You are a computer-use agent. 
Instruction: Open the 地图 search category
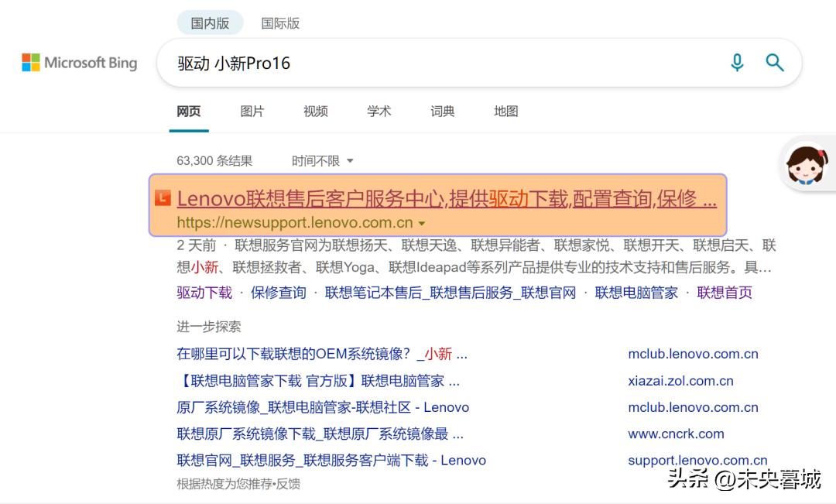tap(505, 111)
